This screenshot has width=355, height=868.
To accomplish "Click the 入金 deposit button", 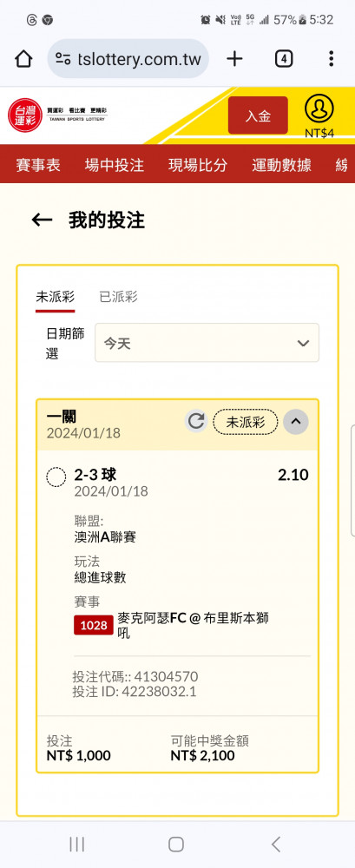I will (x=258, y=115).
